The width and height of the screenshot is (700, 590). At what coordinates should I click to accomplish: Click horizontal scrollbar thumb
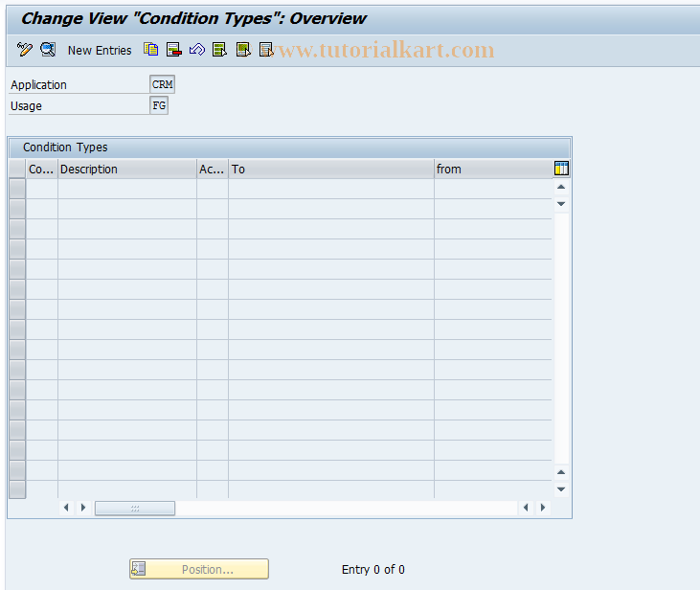coord(135,508)
